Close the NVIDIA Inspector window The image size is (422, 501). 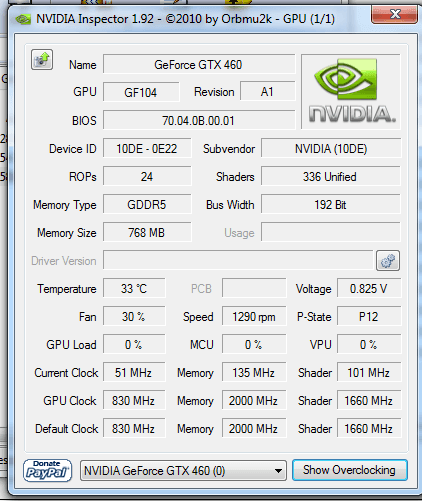coord(394,15)
